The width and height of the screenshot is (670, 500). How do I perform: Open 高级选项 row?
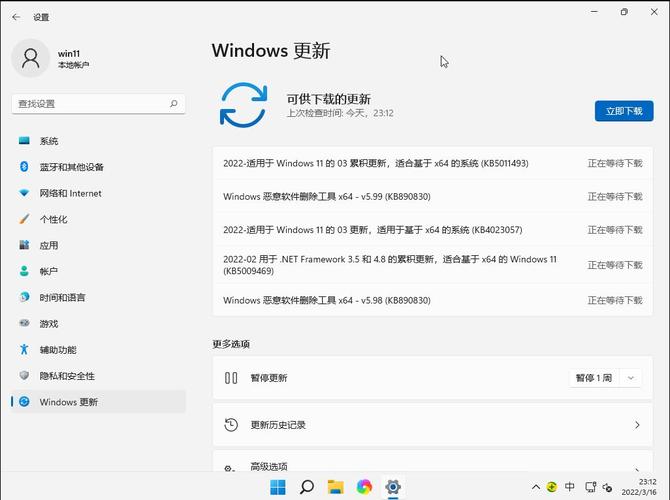coord(432,462)
